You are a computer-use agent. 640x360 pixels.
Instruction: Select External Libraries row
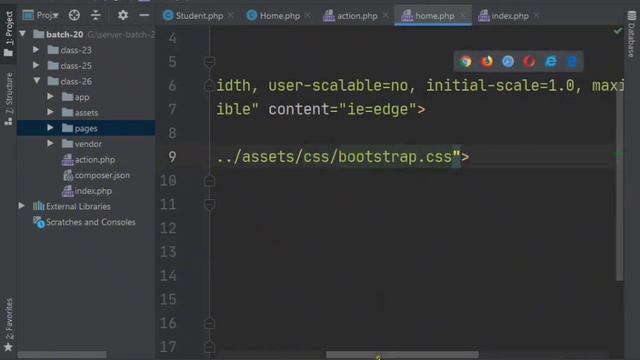point(86,206)
